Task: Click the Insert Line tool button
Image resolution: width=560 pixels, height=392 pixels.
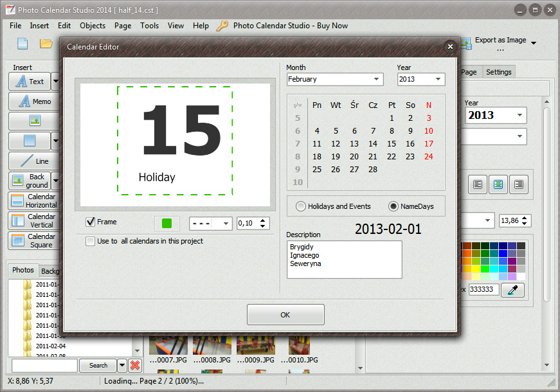Action: pos(34,161)
